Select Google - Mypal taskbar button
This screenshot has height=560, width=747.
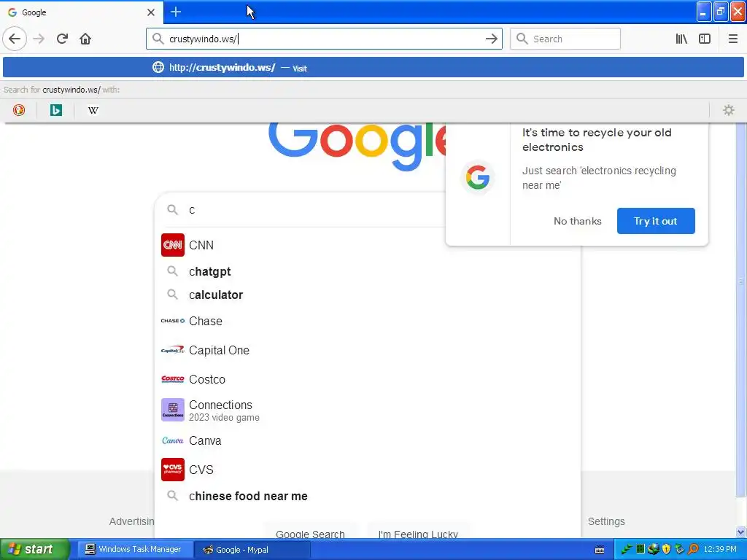pyautogui.click(x=253, y=550)
